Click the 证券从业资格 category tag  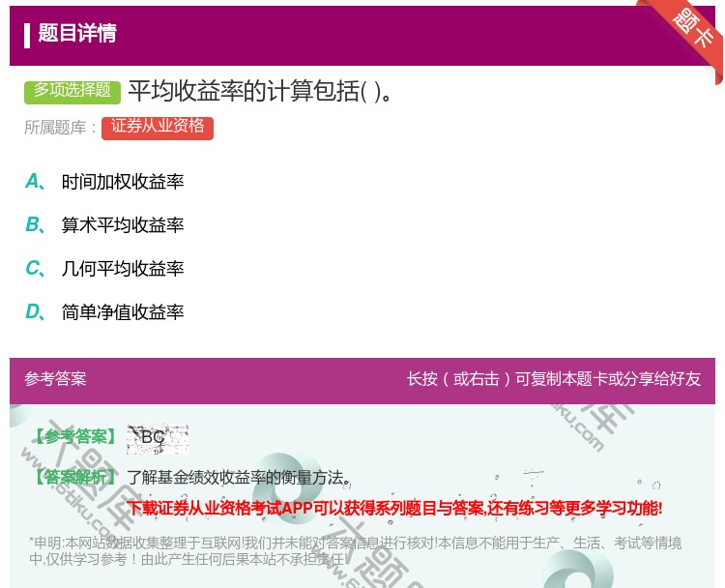pyautogui.click(x=158, y=128)
